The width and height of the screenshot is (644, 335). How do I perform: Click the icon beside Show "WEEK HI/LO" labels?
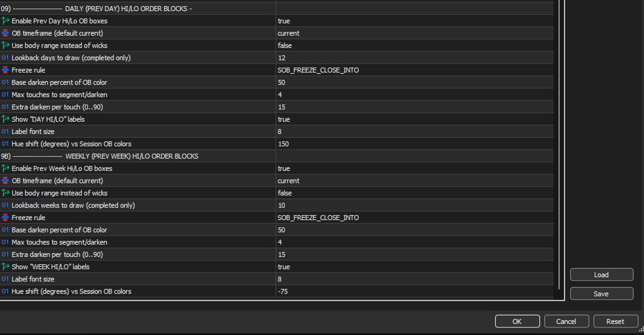tap(6, 267)
